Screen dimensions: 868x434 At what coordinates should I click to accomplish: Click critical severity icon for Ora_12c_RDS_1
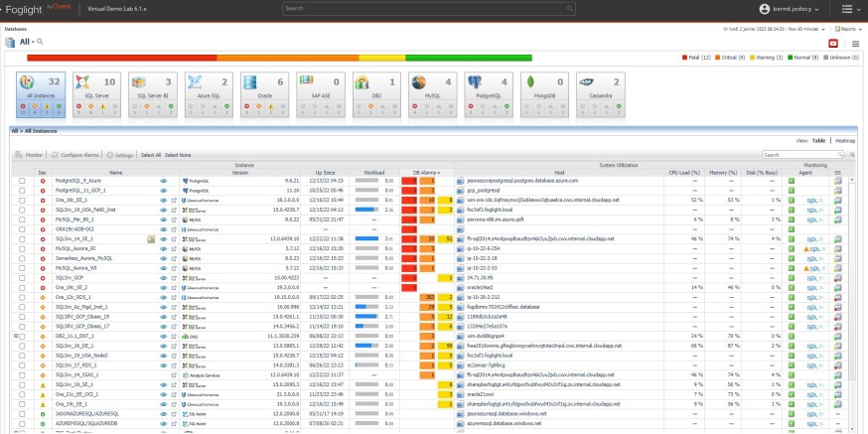43,297
